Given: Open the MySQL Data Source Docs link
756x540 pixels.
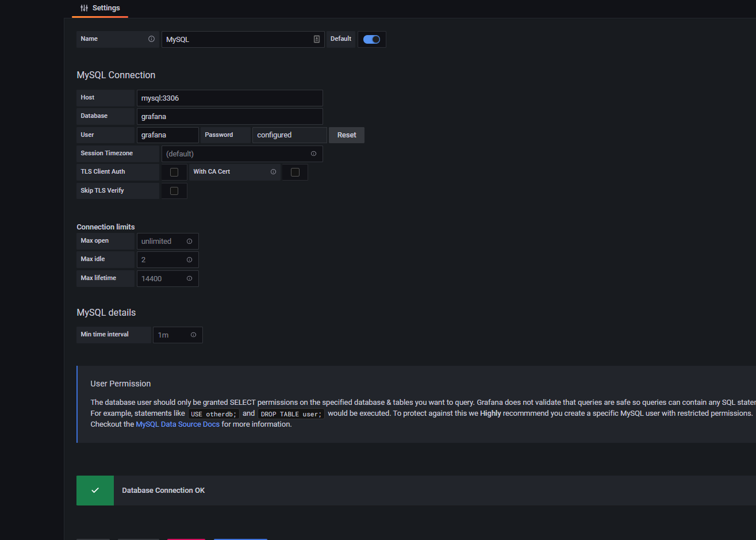Looking at the screenshot, I should (x=178, y=424).
